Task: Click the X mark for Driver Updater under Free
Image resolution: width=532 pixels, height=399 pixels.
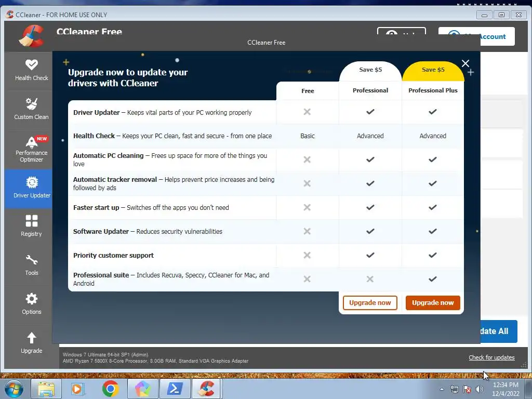Action: pyautogui.click(x=307, y=112)
